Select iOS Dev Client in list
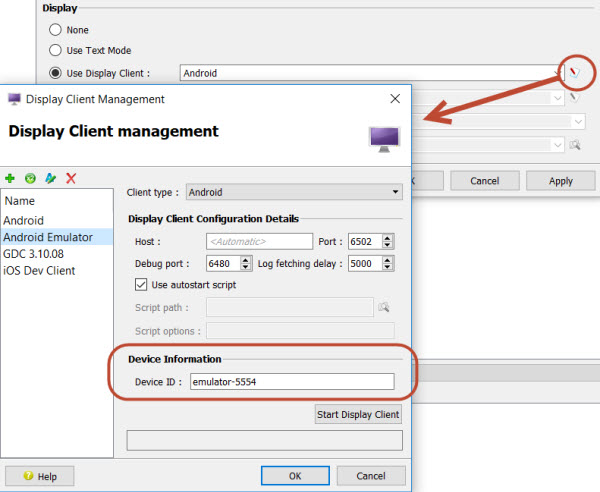Image resolution: width=600 pixels, height=492 pixels. (39, 270)
